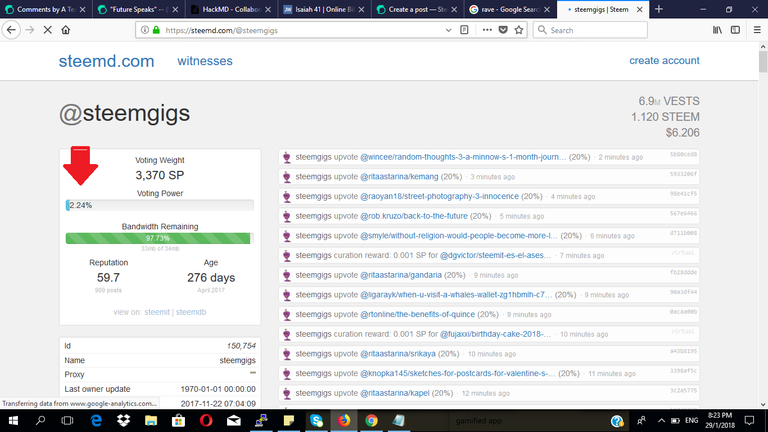This screenshot has height=432, width=768.
Task: Open Mail app on taskbar
Action: 234,420
